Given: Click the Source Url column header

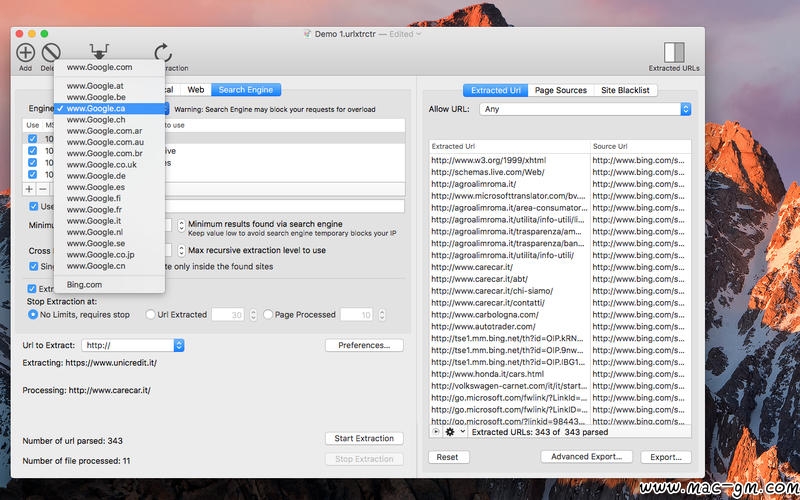Looking at the screenshot, I should (641, 146).
